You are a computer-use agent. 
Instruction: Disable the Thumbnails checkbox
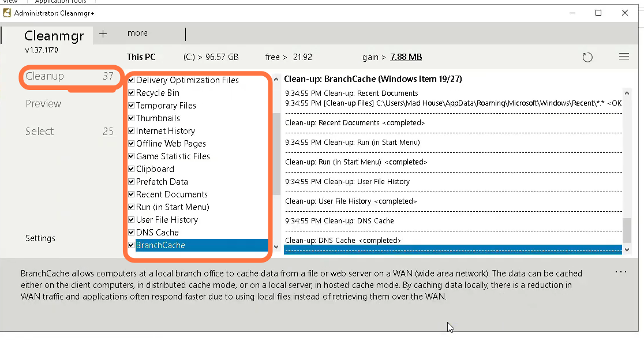(x=132, y=118)
